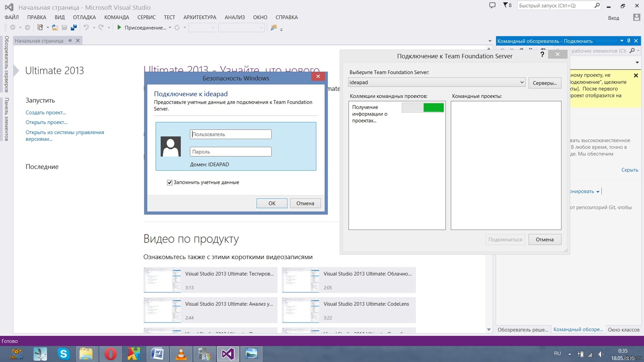
Task: Open the feedback speech bubble icon
Action: click(x=492, y=5)
